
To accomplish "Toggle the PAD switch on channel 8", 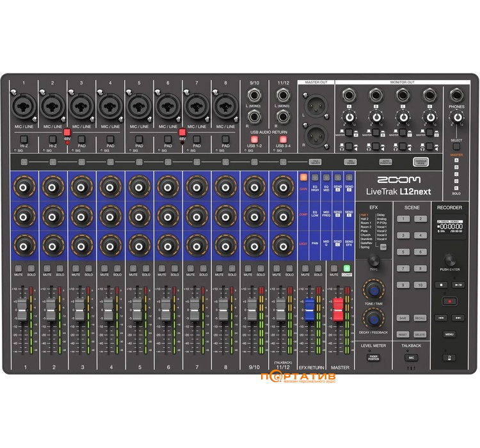I will pos(225,140).
